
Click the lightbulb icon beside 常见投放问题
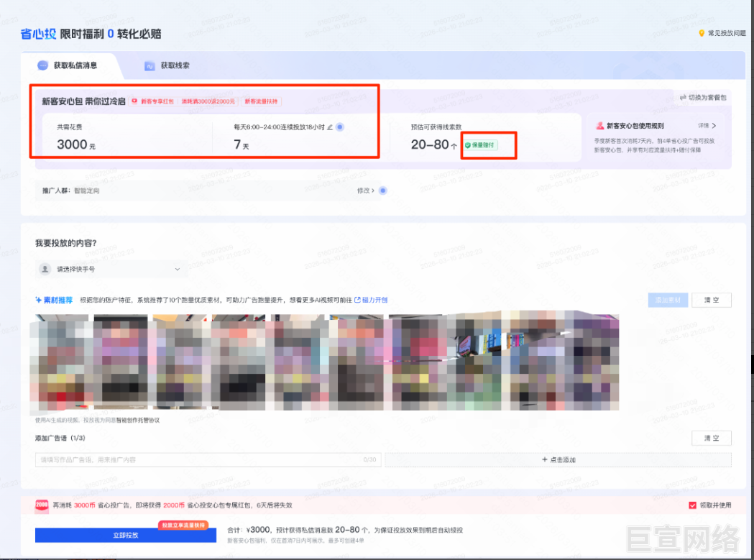pos(701,33)
